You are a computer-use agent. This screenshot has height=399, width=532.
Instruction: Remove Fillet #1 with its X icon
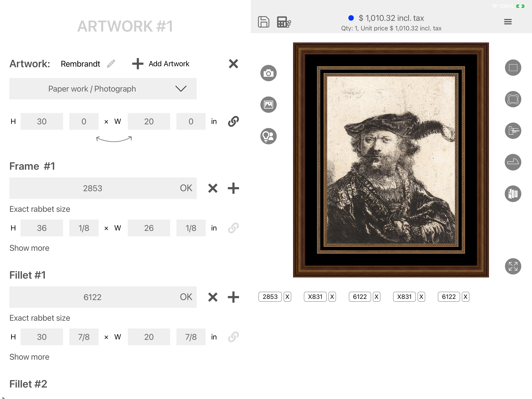pos(213,297)
